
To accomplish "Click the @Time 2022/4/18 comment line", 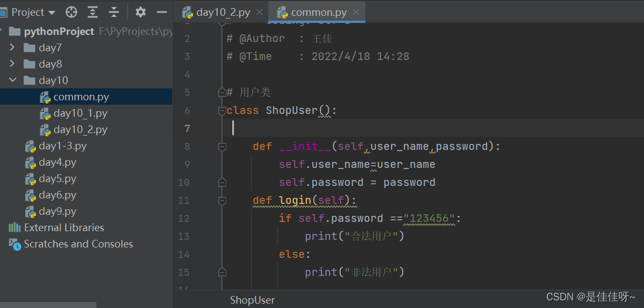I will point(318,56).
